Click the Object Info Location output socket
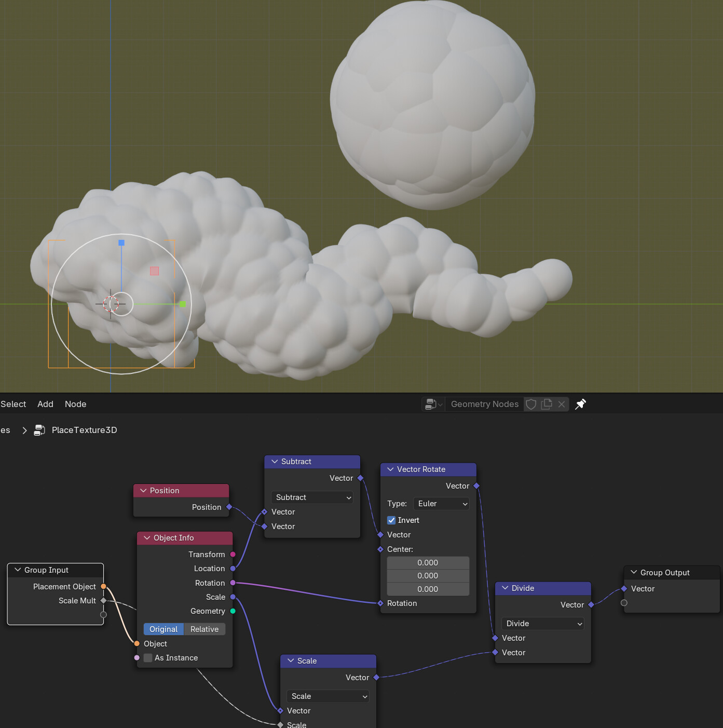The width and height of the screenshot is (723, 728). tap(233, 569)
